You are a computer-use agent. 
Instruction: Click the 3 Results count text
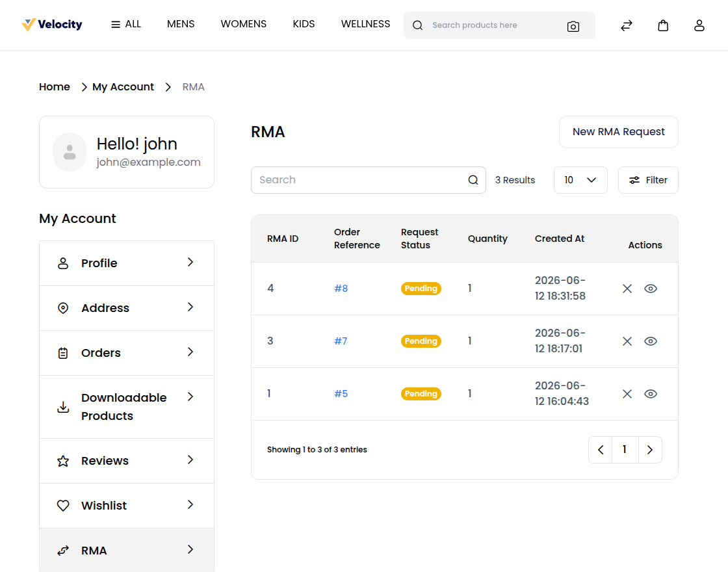tap(515, 180)
